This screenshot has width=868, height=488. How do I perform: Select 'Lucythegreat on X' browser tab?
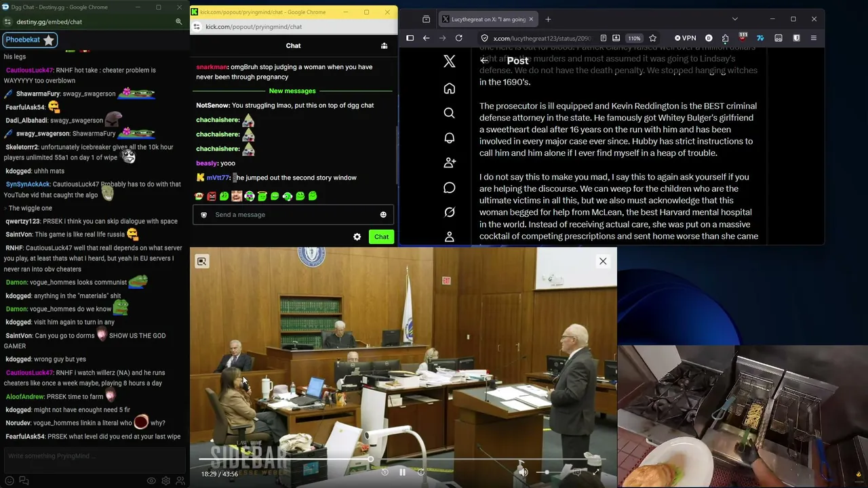pos(487,19)
